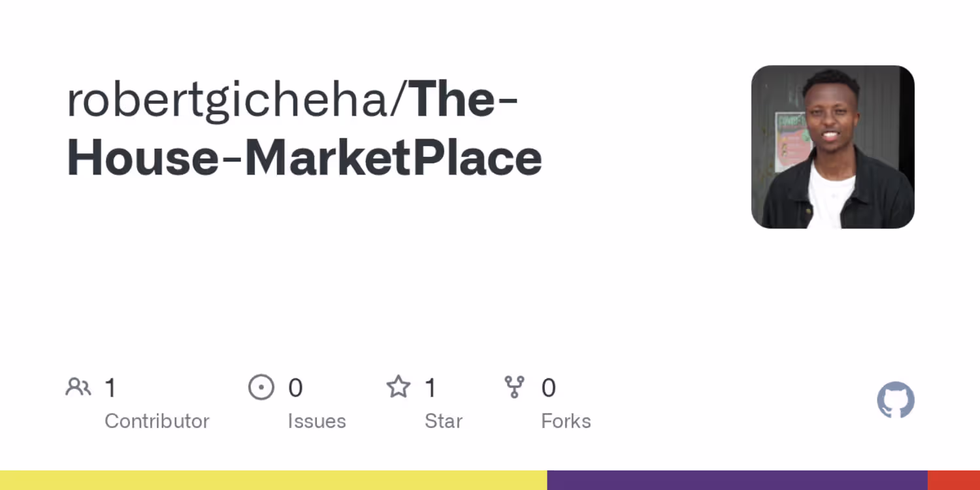The image size is (980, 490).
Task: Click the contributor count number 1
Action: tap(110, 388)
